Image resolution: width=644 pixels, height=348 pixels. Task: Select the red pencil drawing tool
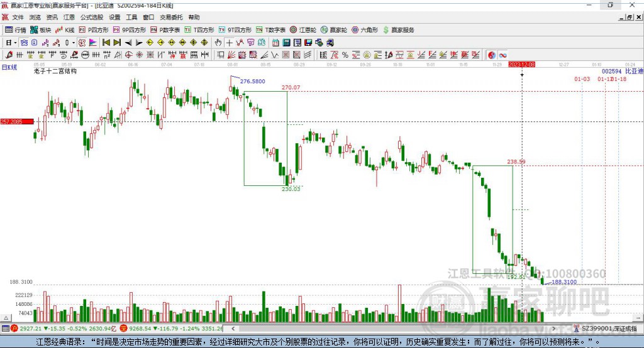pos(9,55)
